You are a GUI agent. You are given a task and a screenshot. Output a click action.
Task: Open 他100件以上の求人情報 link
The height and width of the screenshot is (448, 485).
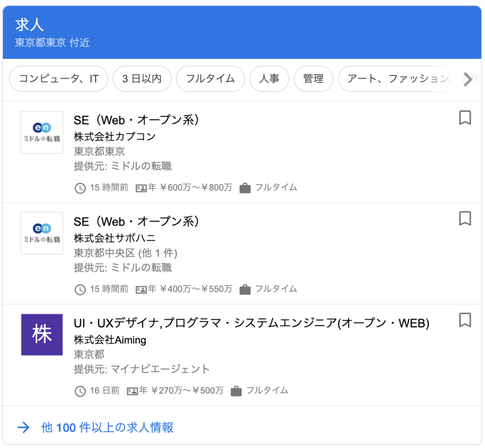[x=107, y=428]
